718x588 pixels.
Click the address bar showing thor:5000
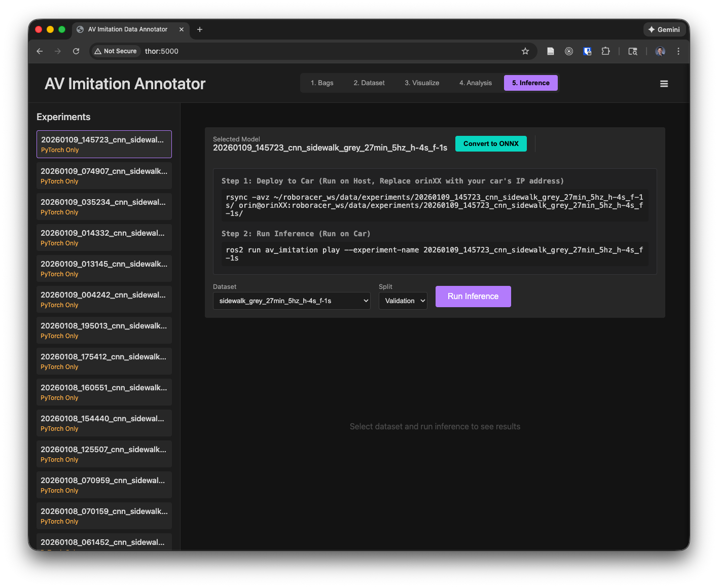[x=330, y=51]
